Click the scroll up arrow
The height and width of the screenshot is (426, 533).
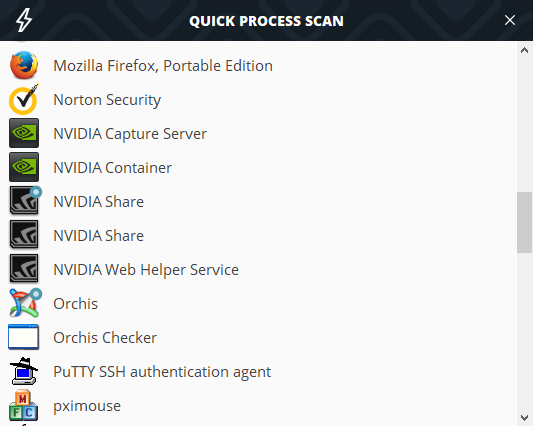coord(525,50)
